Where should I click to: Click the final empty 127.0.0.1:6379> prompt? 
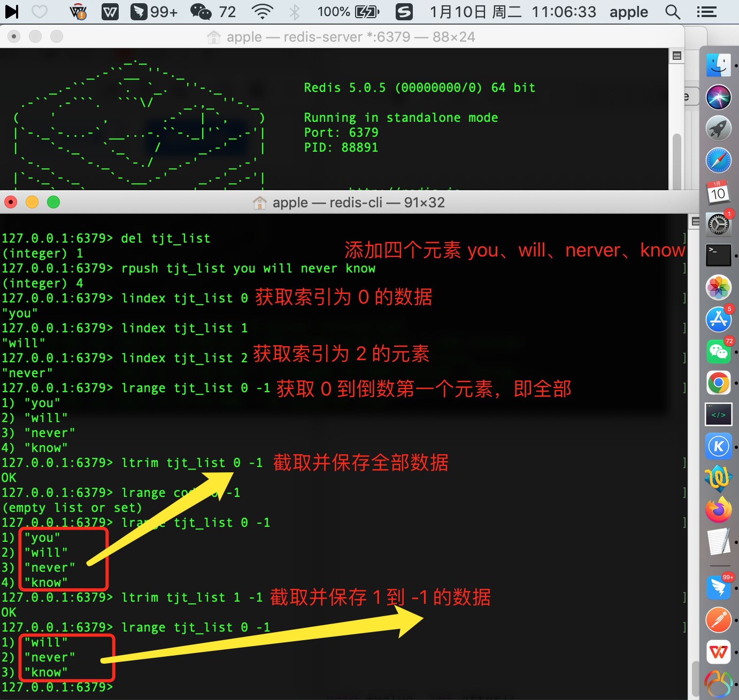pyautogui.click(x=57, y=687)
